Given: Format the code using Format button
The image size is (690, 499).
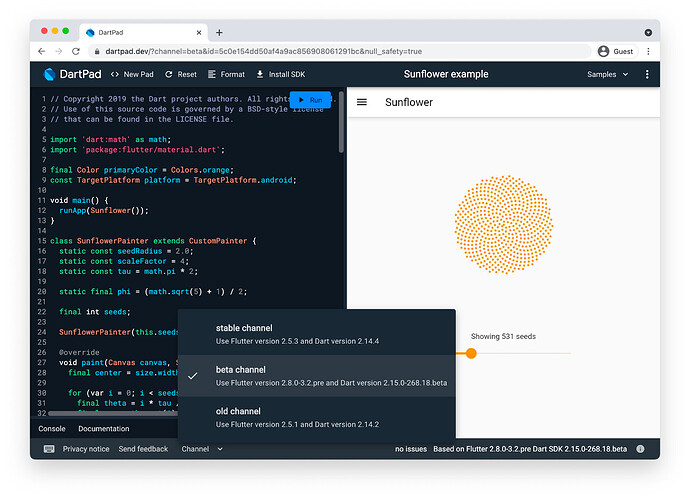Looking at the screenshot, I should (226, 74).
